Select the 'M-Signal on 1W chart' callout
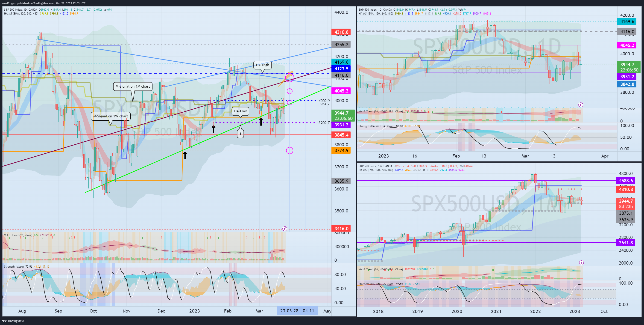 111,116
